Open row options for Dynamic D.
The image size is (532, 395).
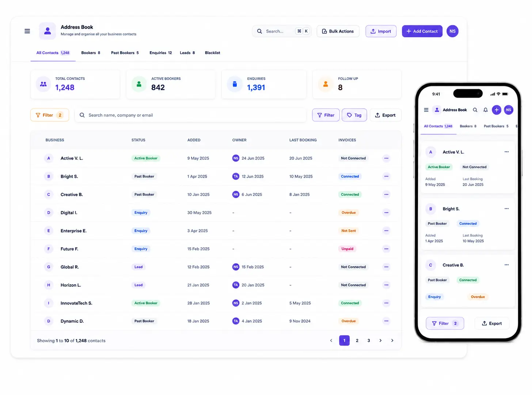pyautogui.click(x=386, y=321)
